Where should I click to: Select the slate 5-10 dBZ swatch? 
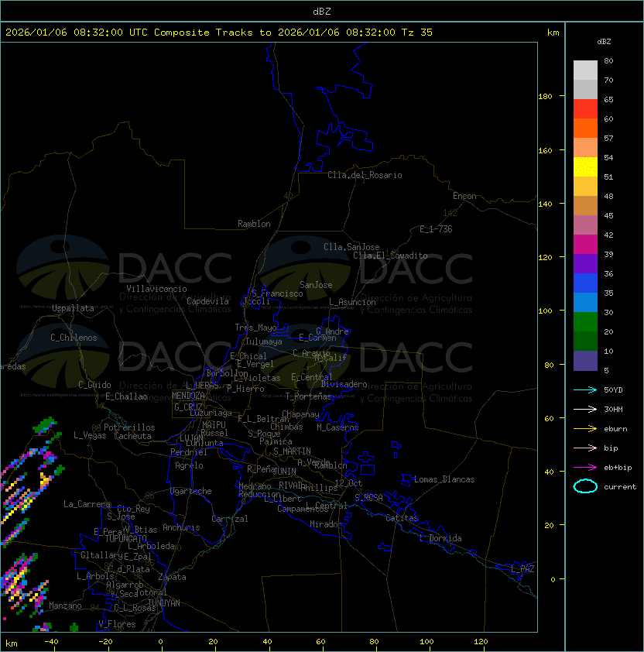pyautogui.click(x=585, y=361)
